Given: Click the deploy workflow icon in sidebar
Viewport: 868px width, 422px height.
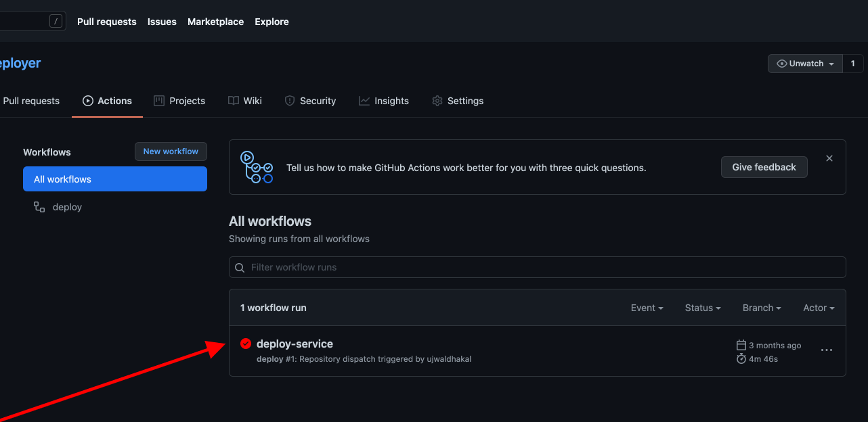Looking at the screenshot, I should (x=39, y=207).
